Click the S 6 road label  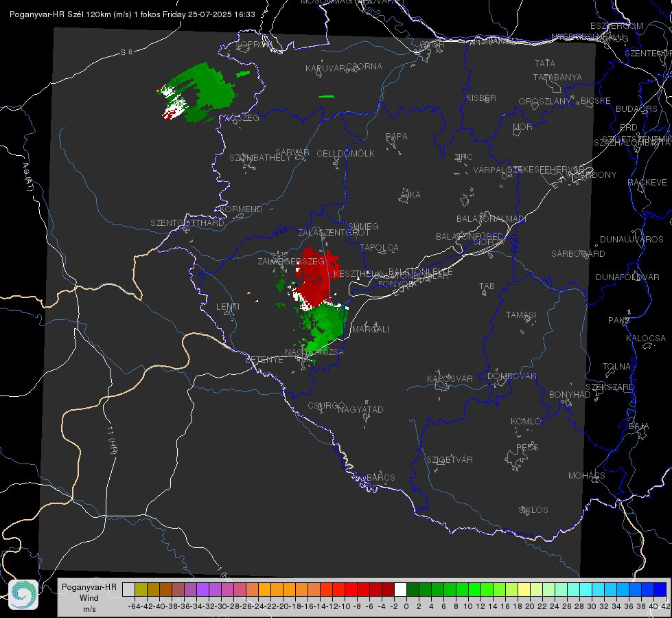126,52
